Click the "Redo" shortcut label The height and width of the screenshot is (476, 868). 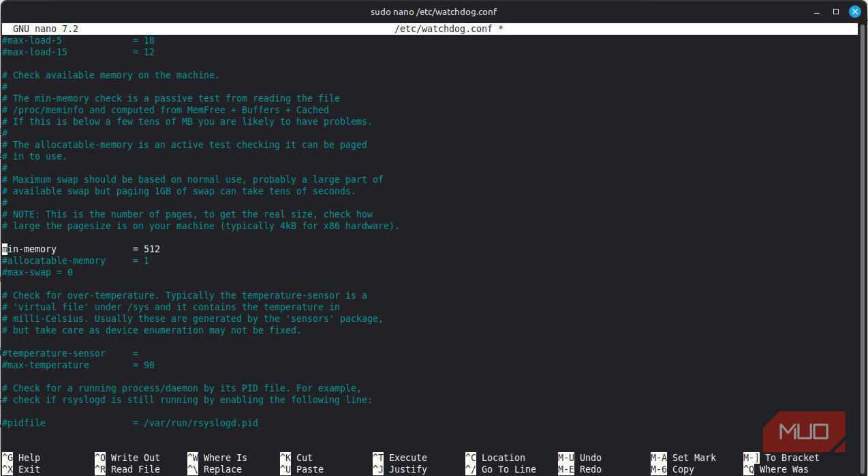(591, 469)
